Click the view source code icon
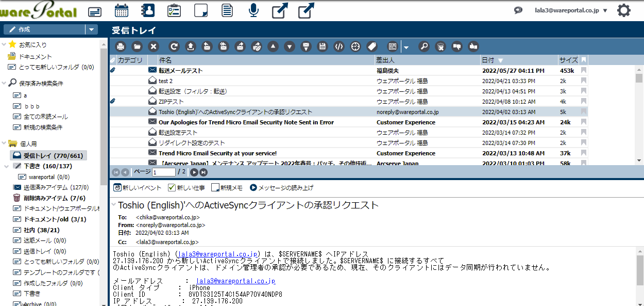Screen dimensions: 644x306 [338, 46]
